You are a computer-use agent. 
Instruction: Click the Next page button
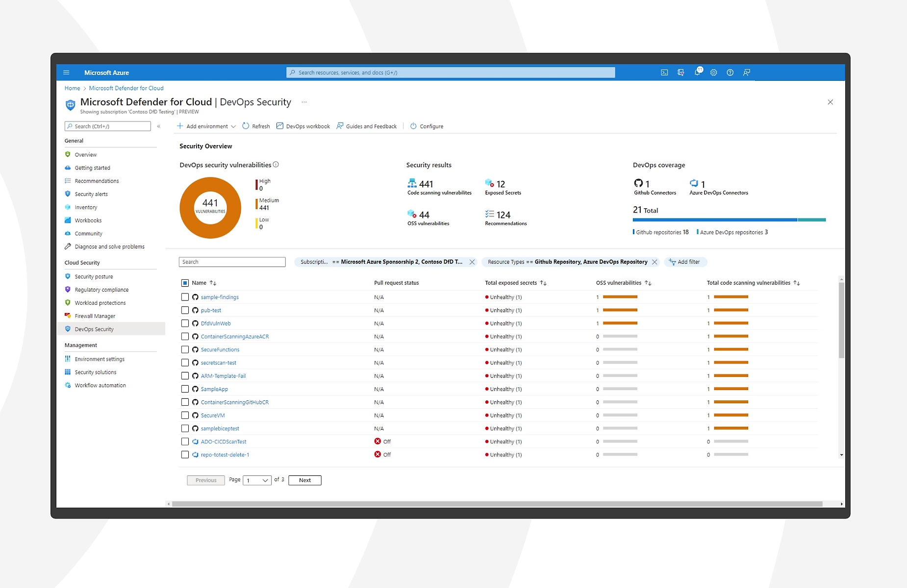point(304,480)
